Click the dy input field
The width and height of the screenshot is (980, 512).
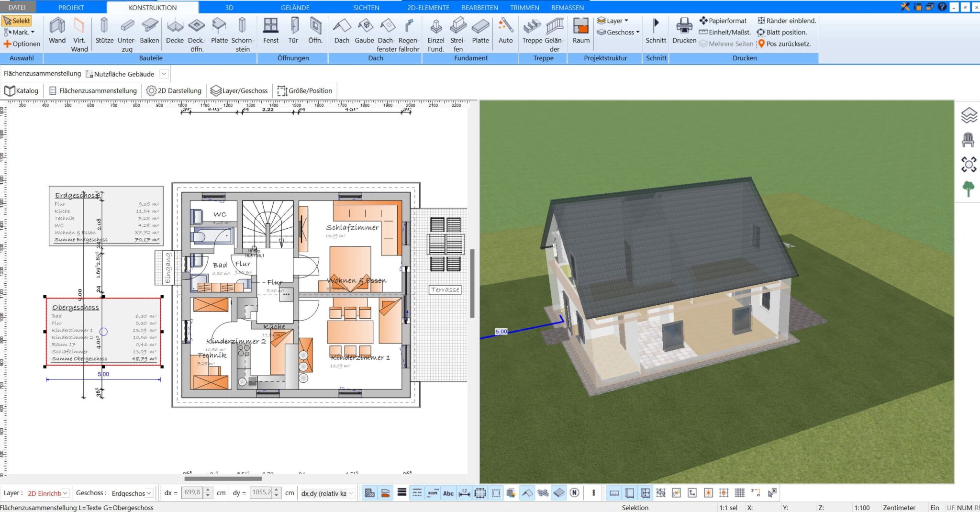click(261, 492)
